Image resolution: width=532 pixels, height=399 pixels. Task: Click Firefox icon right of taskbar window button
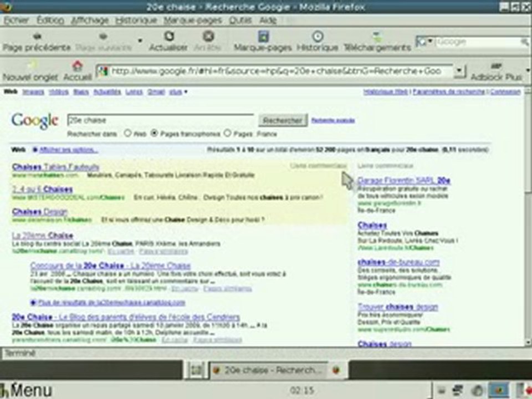(x=336, y=370)
